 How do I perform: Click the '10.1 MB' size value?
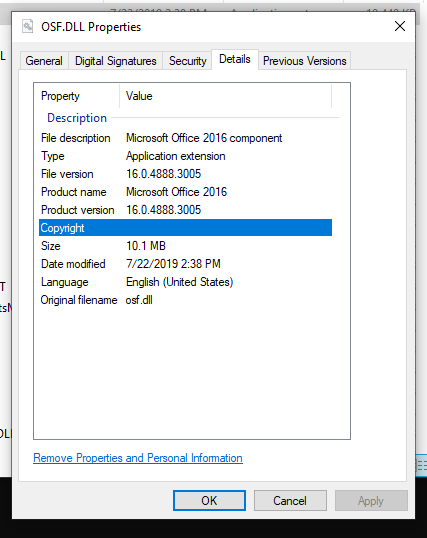pyautogui.click(x=146, y=246)
